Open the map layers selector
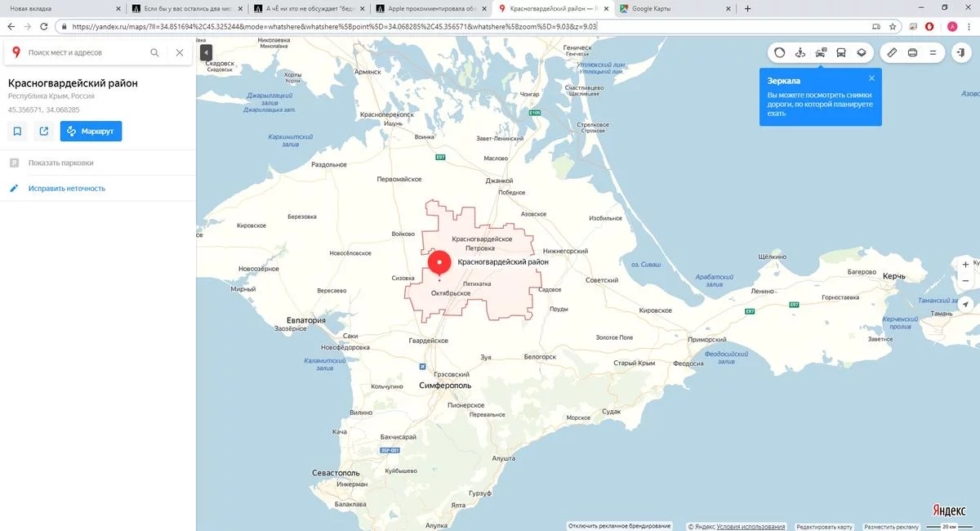Viewport: 980px width, 531px height. pos(862,52)
